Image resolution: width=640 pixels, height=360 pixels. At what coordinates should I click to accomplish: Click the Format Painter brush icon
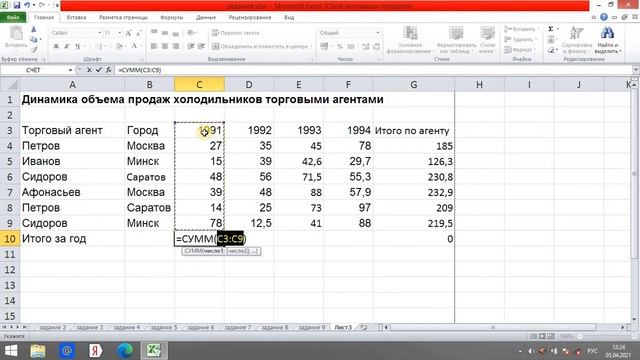click(34, 49)
